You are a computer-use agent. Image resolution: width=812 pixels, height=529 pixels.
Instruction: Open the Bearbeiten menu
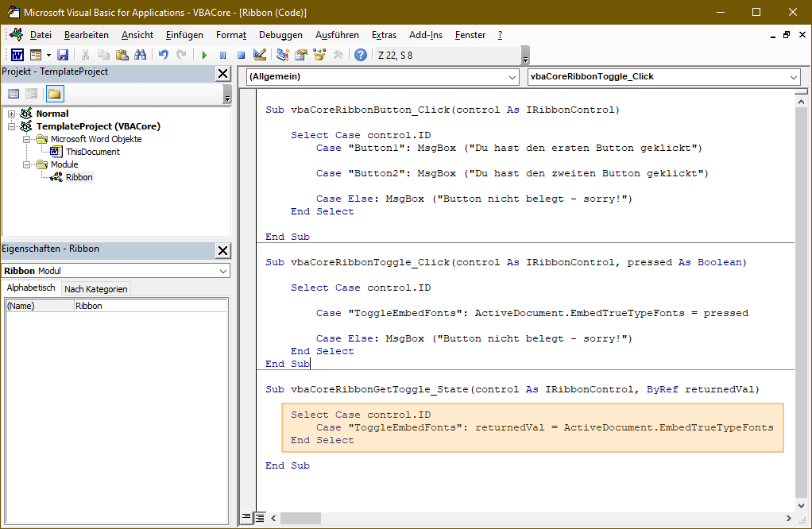(86, 35)
